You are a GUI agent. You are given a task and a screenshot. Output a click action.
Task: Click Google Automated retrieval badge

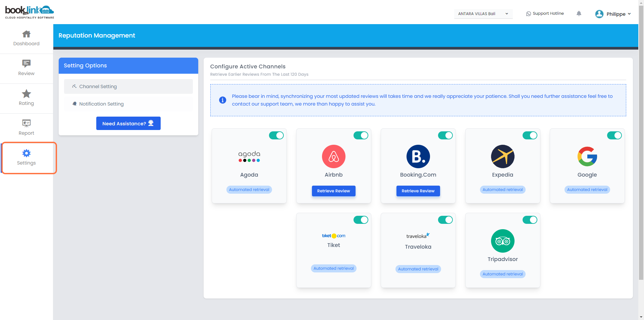click(587, 190)
